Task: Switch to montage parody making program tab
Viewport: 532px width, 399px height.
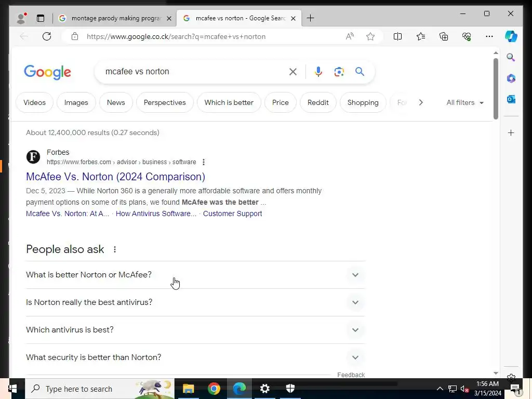Action: (x=115, y=18)
